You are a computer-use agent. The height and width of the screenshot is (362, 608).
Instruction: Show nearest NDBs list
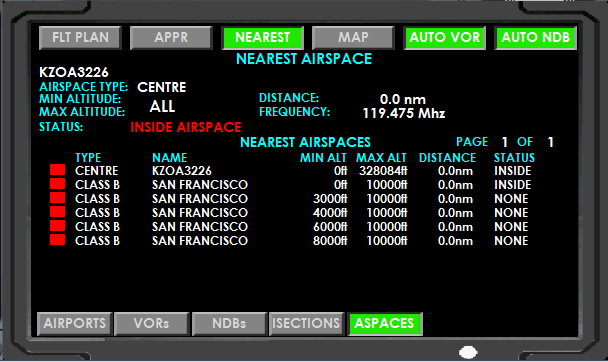229,324
